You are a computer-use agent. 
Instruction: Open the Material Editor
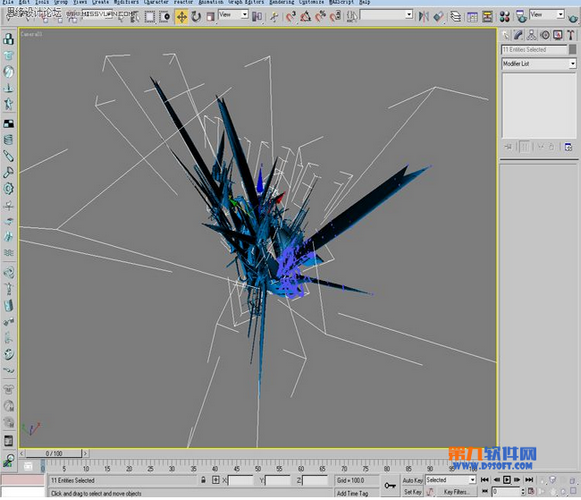pyautogui.click(x=505, y=17)
